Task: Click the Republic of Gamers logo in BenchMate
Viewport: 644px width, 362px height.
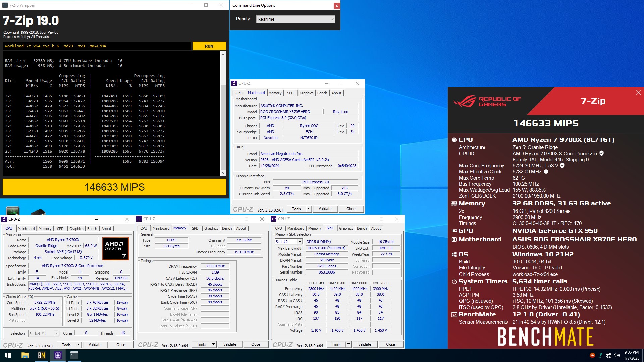Action: point(487,101)
